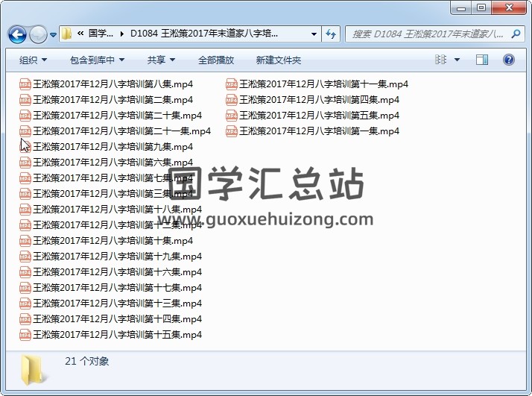Select MP4 icon of 第十一集.mp4
532x396 pixels.
(232, 84)
